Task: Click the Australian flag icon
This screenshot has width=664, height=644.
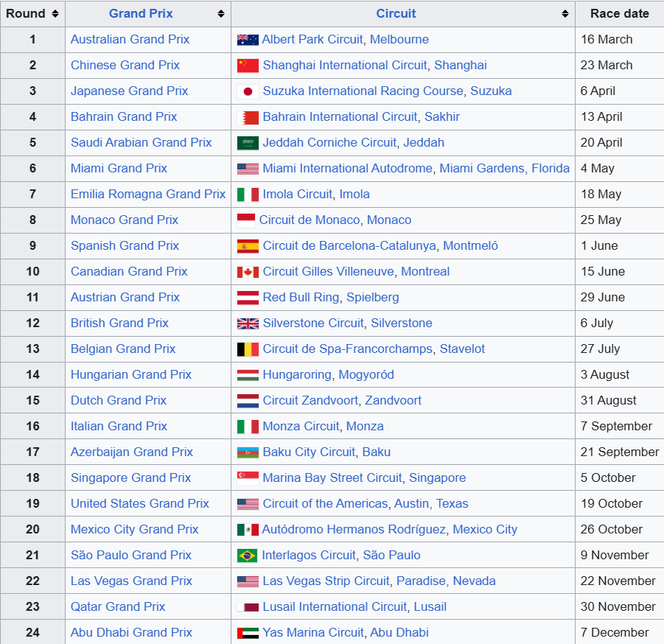Action: click(248, 40)
